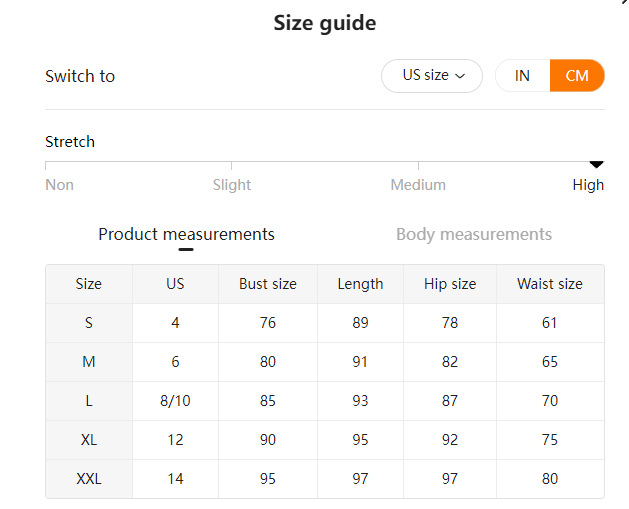Click the Slight stretch label
Screen dimensions: 629x509
(x=232, y=185)
